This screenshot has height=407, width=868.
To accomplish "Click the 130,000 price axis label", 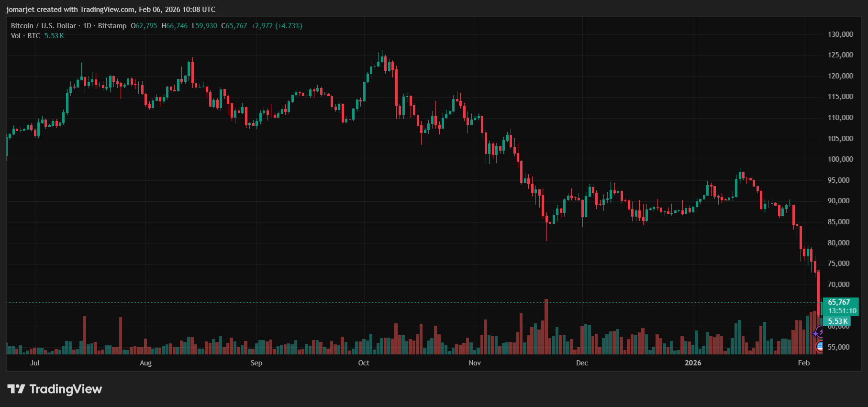I will pyautogui.click(x=841, y=34).
